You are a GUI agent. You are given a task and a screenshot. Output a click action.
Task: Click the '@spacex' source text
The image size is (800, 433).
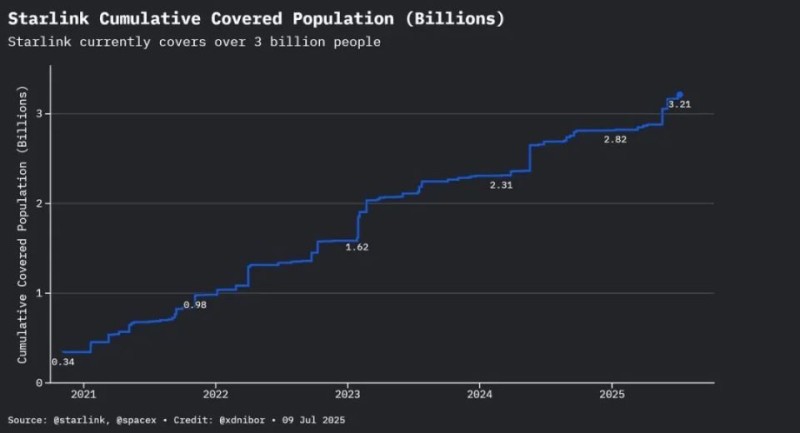coord(136,420)
